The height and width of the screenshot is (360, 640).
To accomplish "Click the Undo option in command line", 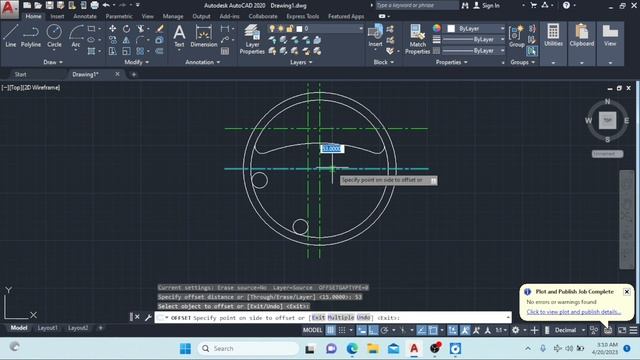I will [x=363, y=317].
